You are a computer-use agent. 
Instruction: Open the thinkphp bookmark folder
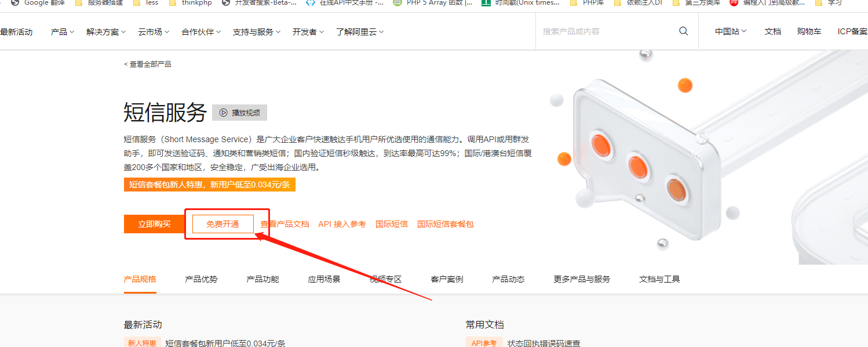191,2
